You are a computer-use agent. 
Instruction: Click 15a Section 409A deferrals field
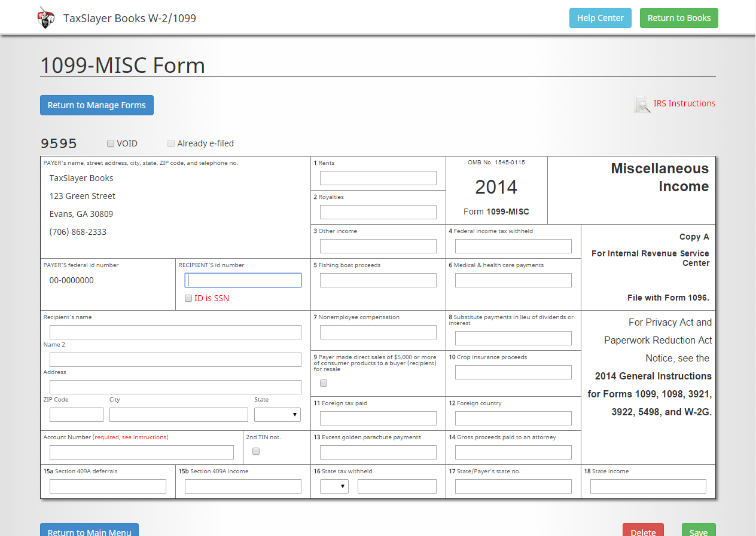(108, 486)
